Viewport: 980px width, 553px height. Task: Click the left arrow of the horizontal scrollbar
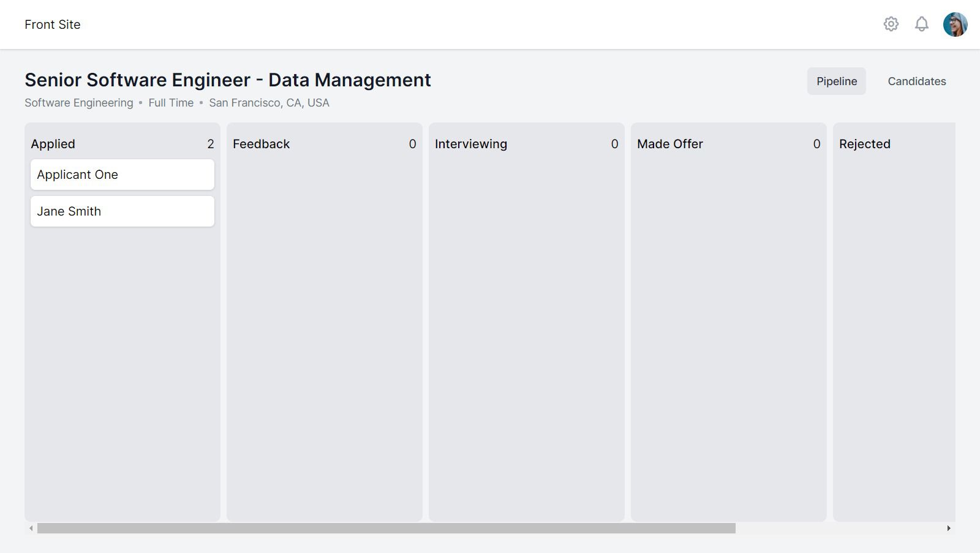28,527
